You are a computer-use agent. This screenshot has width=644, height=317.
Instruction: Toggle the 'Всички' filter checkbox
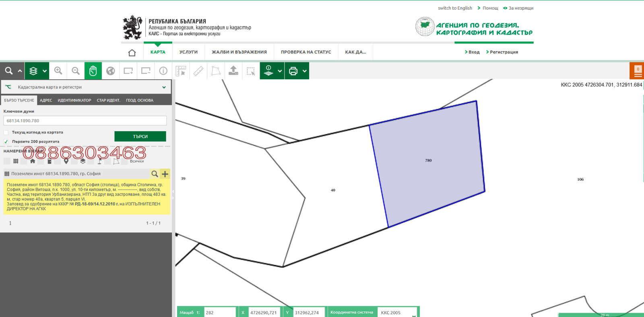pos(125,161)
